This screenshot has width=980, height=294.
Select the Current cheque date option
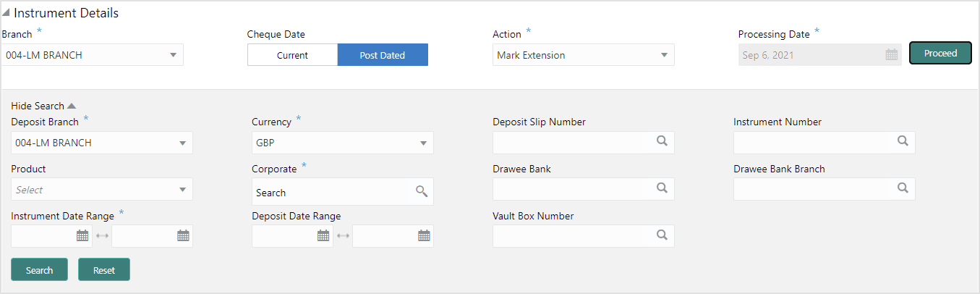(x=292, y=55)
